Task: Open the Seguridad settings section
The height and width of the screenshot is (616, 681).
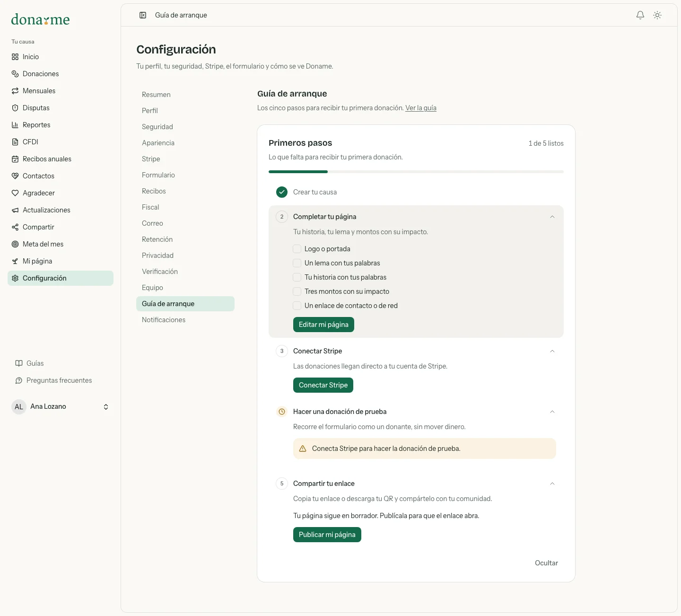Action: pyautogui.click(x=185, y=127)
